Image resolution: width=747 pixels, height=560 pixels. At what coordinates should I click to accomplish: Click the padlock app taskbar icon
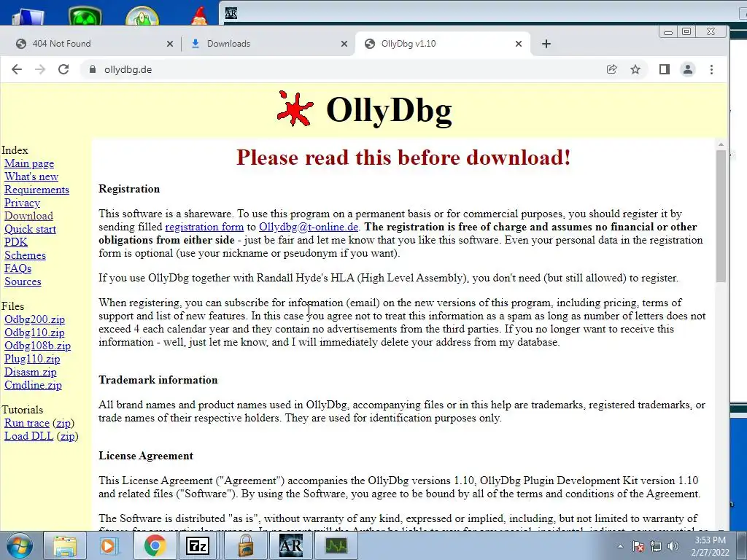tap(245, 545)
